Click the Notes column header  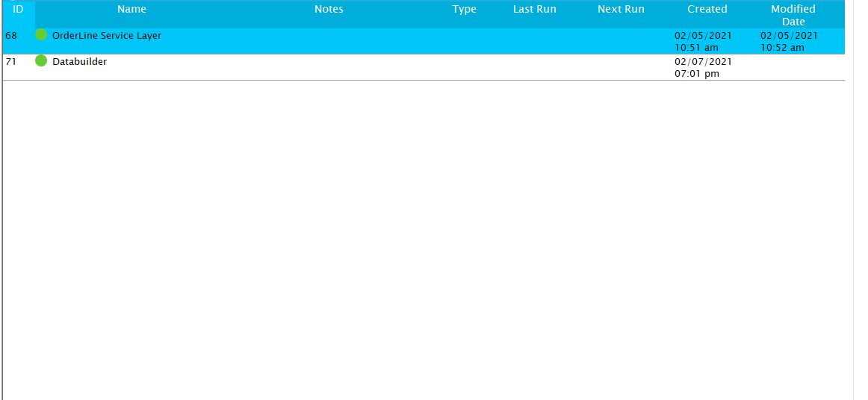coord(329,10)
